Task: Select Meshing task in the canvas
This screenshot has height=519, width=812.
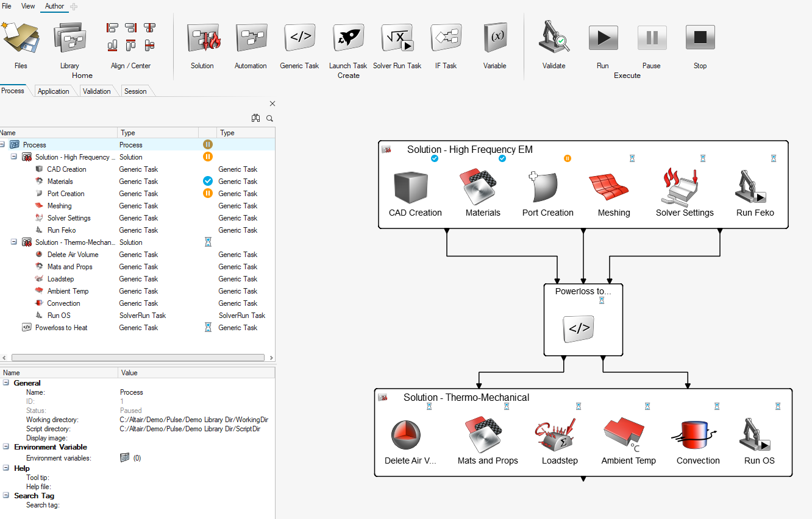Action: pyautogui.click(x=613, y=190)
